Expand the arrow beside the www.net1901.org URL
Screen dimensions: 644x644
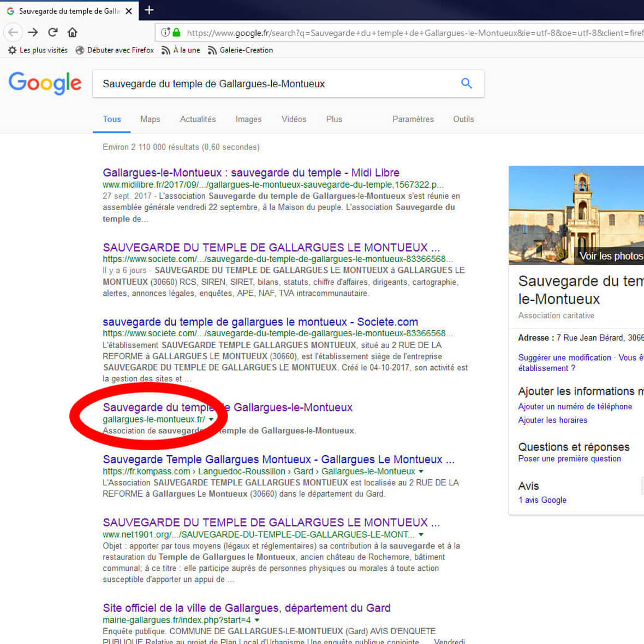pos(421,535)
